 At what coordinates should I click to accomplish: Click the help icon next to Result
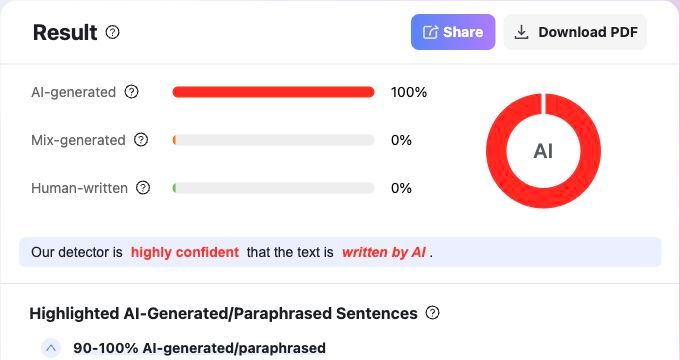coord(113,32)
